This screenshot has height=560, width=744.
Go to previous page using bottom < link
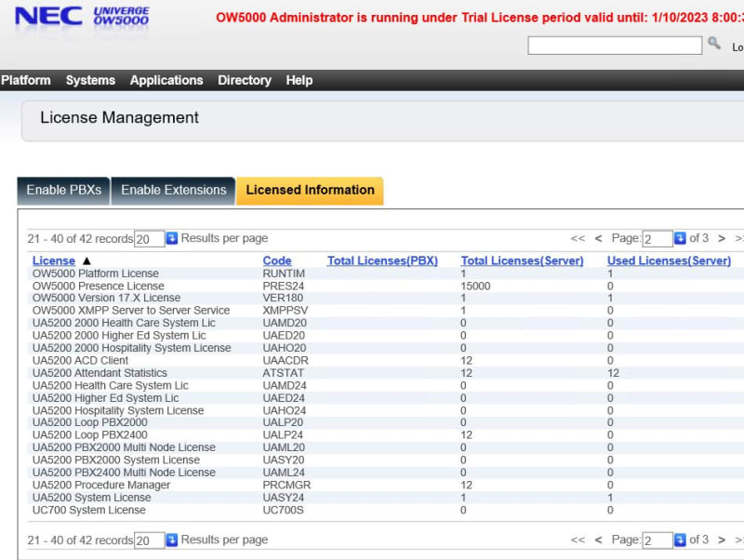[598, 540]
